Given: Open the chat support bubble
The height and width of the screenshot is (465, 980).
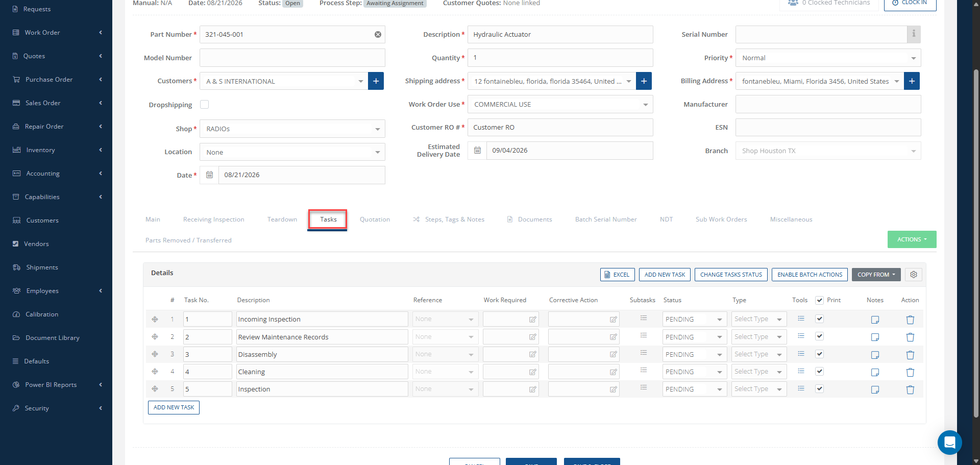Looking at the screenshot, I should coord(949,443).
